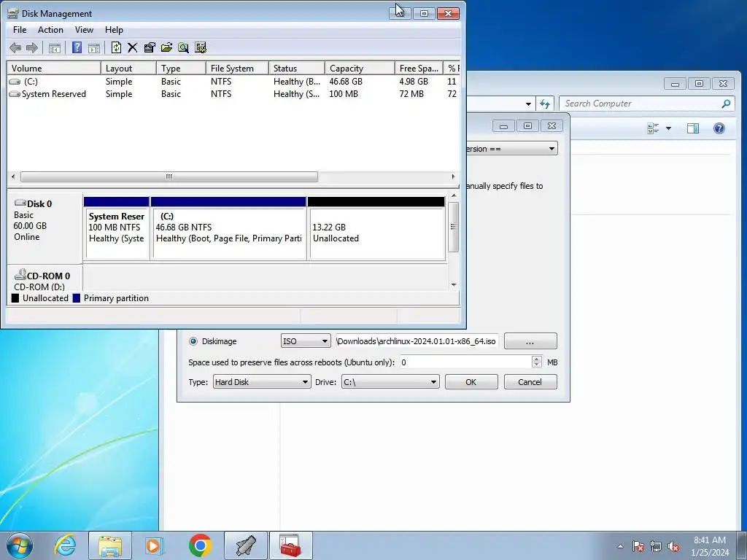Open the Explorer change view dropdown arrow
747x560 pixels.
668,128
